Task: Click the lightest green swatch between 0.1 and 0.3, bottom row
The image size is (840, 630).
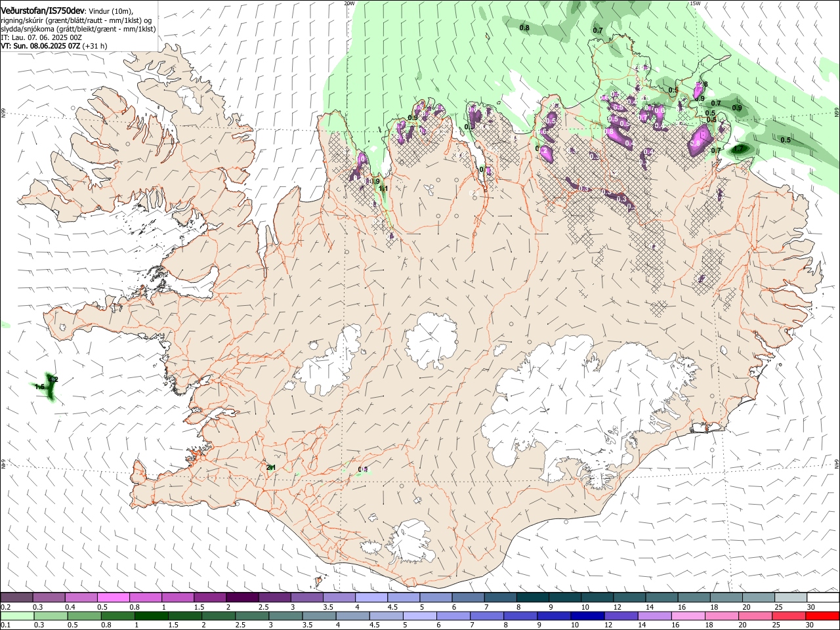Action: (x=17, y=616)
